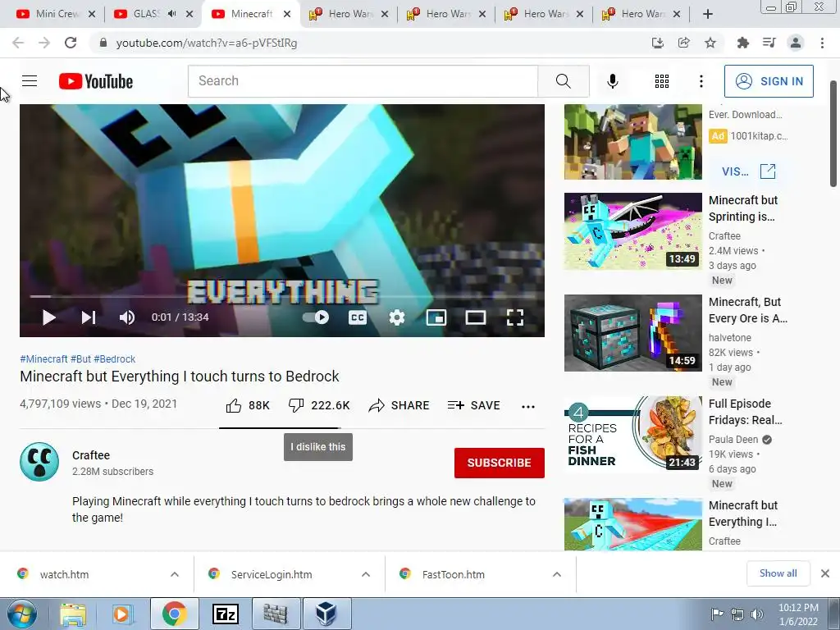
Task: Open the player settings gear
Action: pos(396,317)
